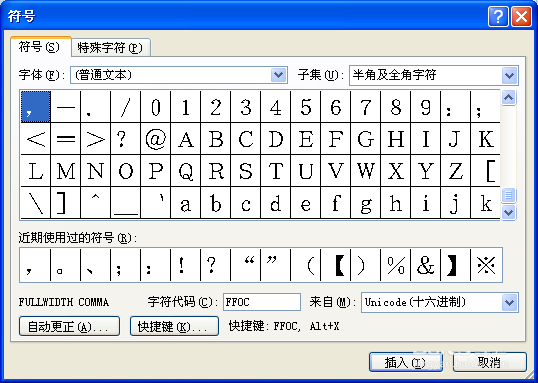Click symbol grid scrollbar down arrow

point(508,212)
